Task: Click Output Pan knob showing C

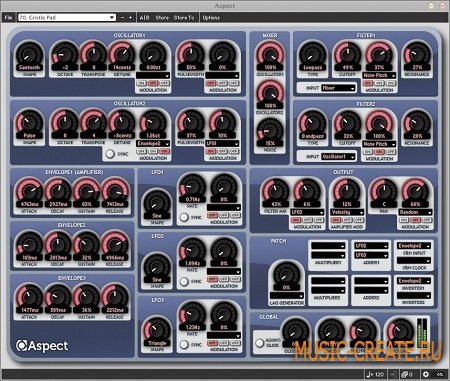Action: click(x=384, y=191)
